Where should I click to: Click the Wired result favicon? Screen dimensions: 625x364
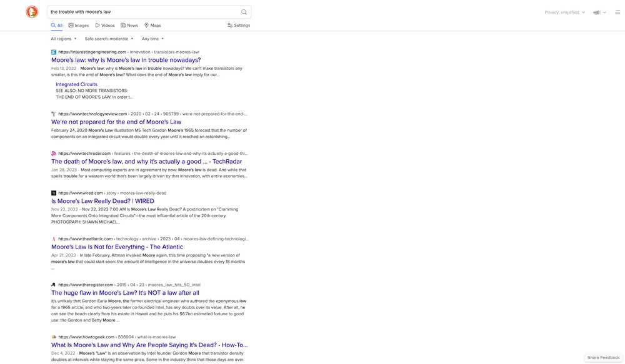pos(54,193)
